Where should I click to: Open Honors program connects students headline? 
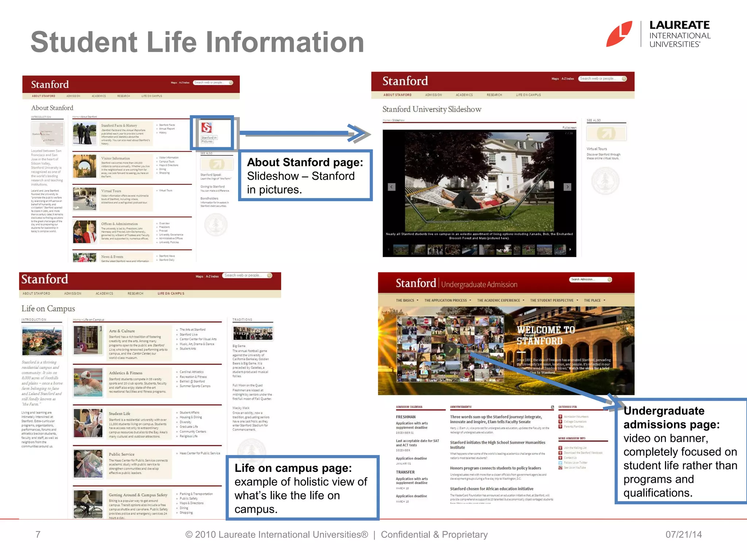pyautogui.click(x=495, y=468)
